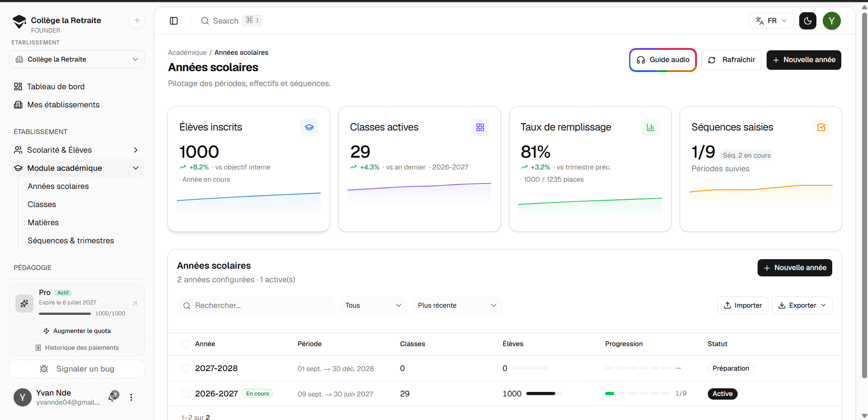Check the 2027-2028 row checkbox
Screen dimensions: 868x420
point(186,368)
